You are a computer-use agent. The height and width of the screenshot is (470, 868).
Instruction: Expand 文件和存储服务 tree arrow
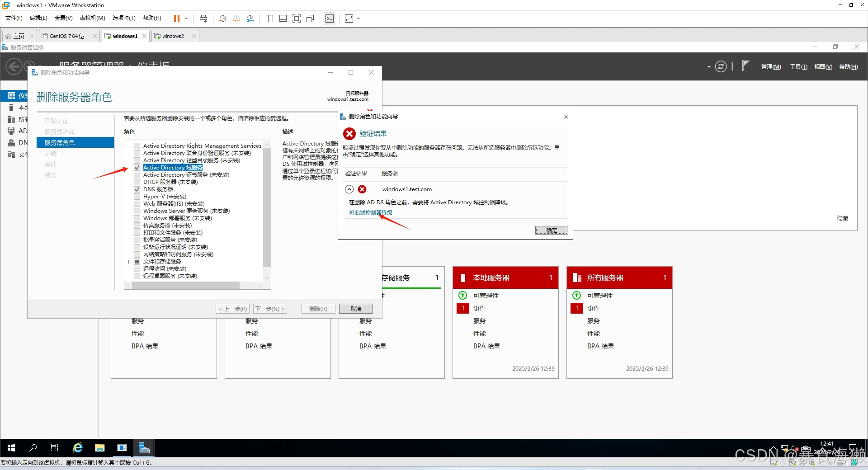point(129,262)
